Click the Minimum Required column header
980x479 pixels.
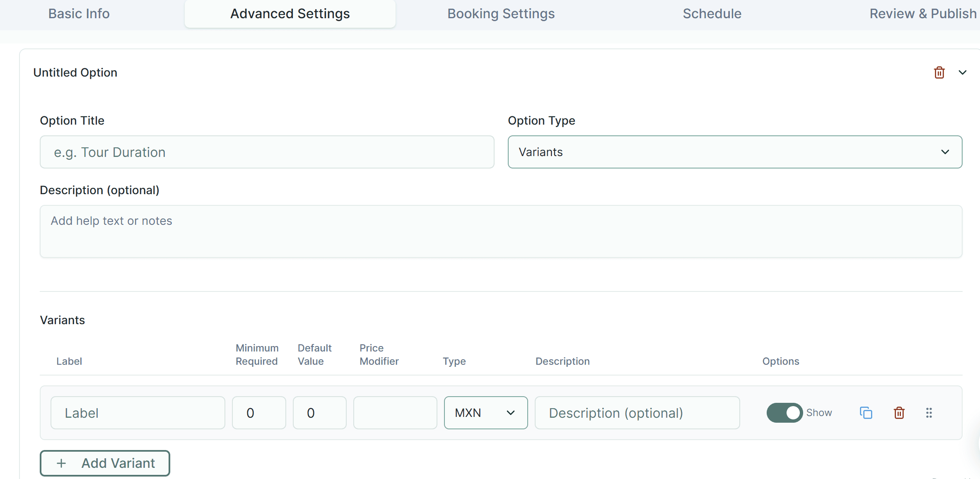[x=257, y=354]
